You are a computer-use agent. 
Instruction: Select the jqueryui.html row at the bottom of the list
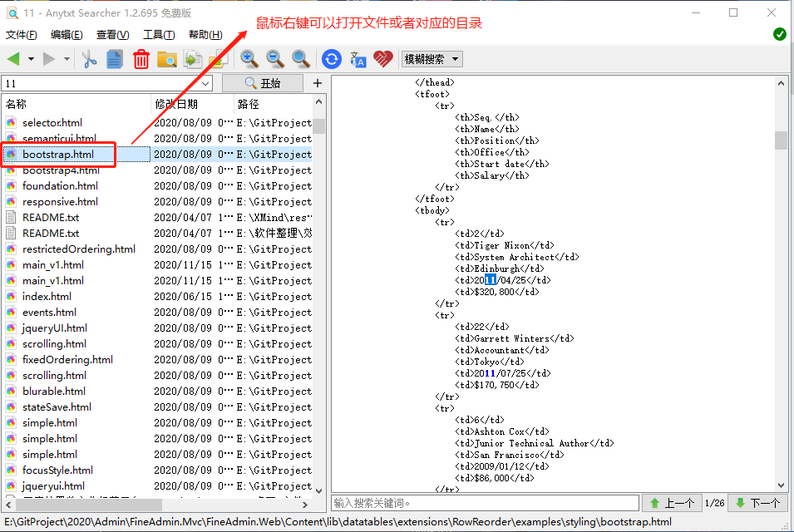coord(157,486)
